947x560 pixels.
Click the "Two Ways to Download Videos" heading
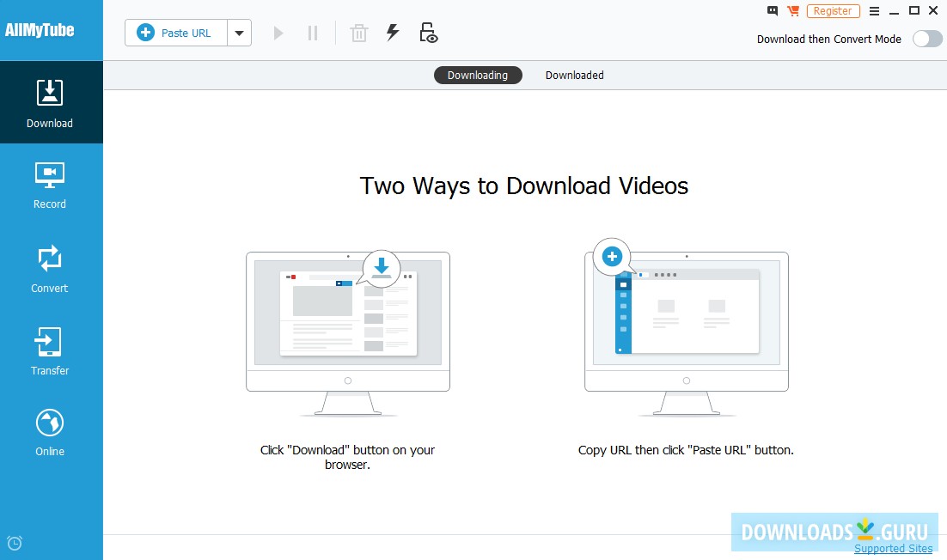(x=523, y=186)
